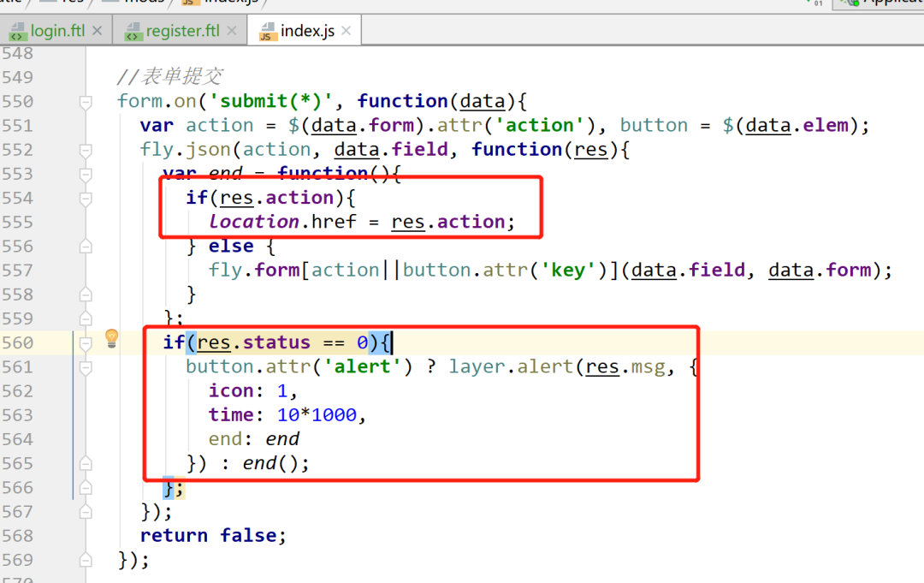
Task: Close the index.js tab
Action: point(346,31)
